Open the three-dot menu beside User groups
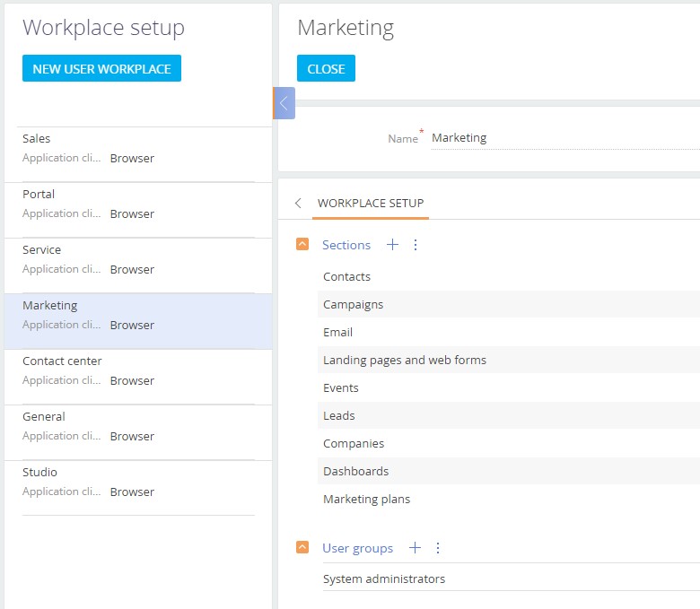 click(x=438, y=548)
